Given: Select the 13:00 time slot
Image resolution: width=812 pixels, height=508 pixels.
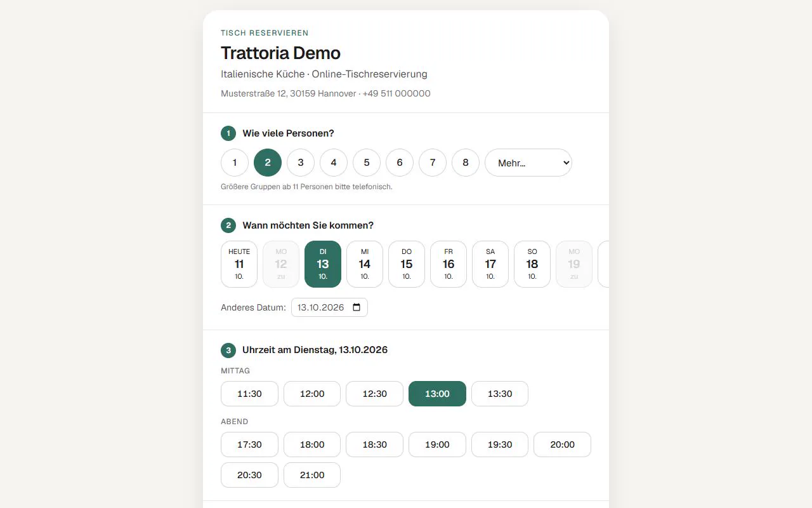Looking at the screenshot, I should pyautogui.click(x=437, y=394).
